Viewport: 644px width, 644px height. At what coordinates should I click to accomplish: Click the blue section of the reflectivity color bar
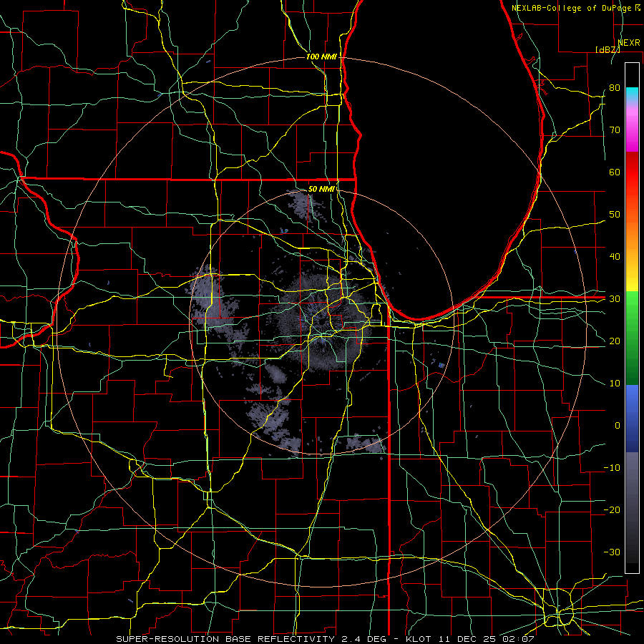click(x=632, y=418)
